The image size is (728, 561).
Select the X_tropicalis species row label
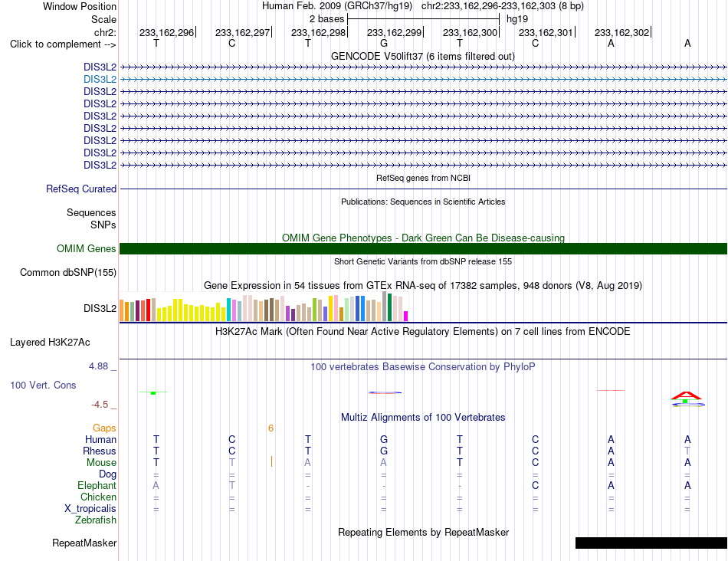click(90, 509)
